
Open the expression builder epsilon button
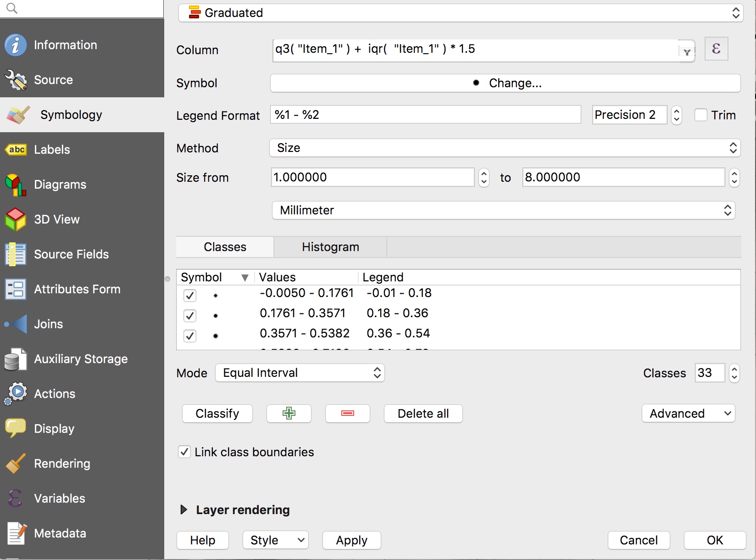716,48
